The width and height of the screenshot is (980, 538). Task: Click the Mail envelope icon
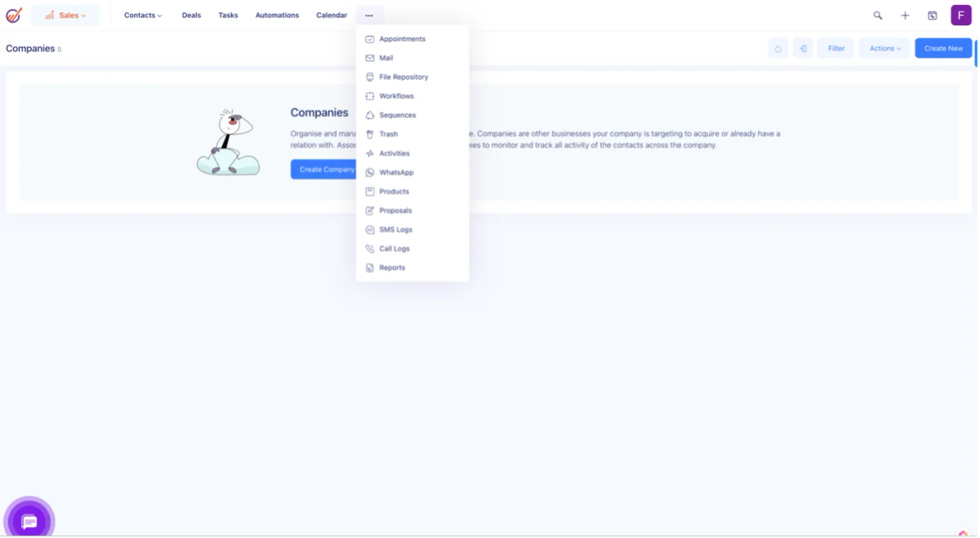[370, 58]
